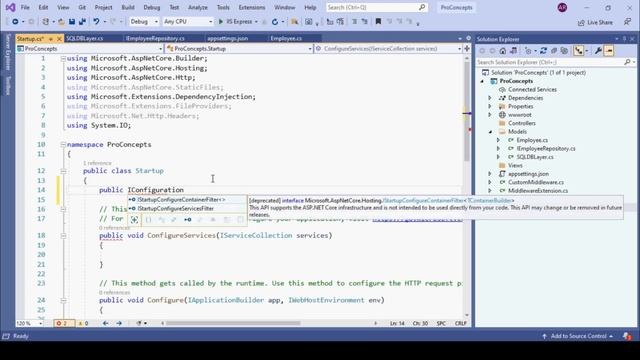The width and height of the screenshot is (640, 360).
Task: Switch to SQLDBLayer.cs tab
Action: click(x=85, y=38)
